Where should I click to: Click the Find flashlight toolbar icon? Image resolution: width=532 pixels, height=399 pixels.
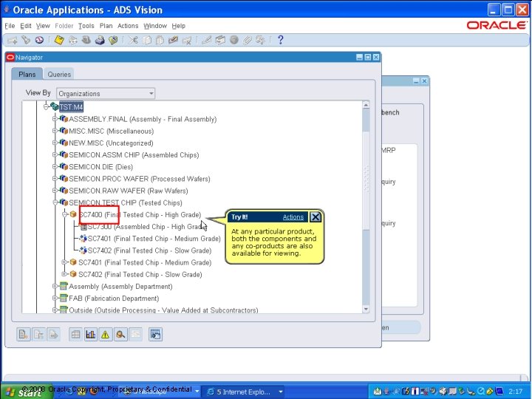26,41
